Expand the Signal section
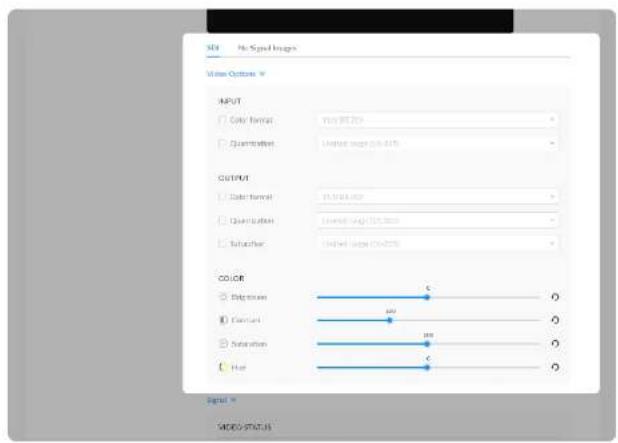Image resolution: width=618 pixels, height=443 pixels. (222, 400)
